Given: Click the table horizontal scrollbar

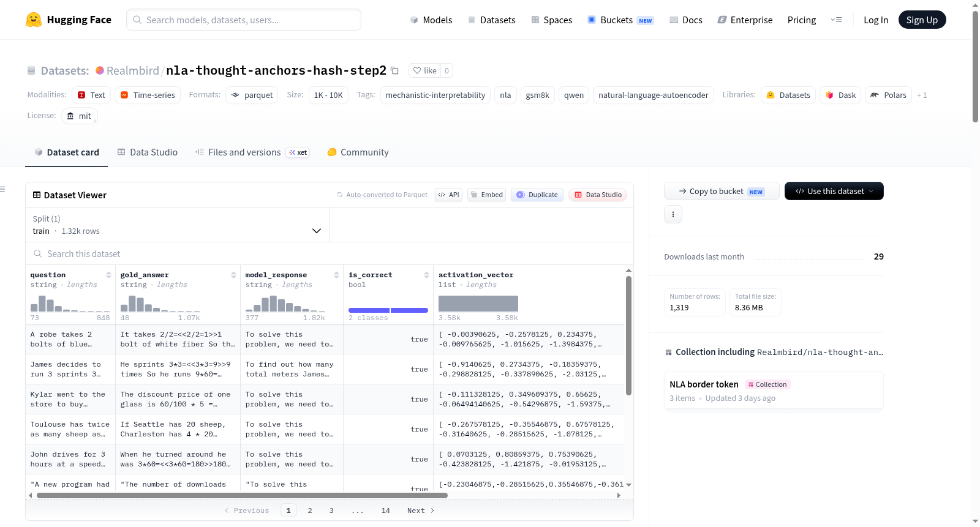Looking at the screenshot, I should click(242, 495).
